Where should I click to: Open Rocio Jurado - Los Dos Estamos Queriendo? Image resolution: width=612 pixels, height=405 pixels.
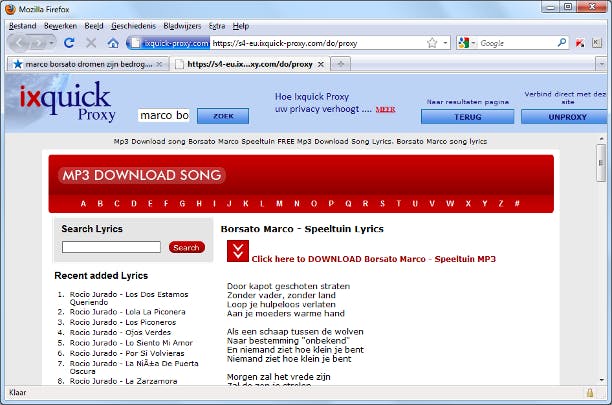(x=129, y=298)
